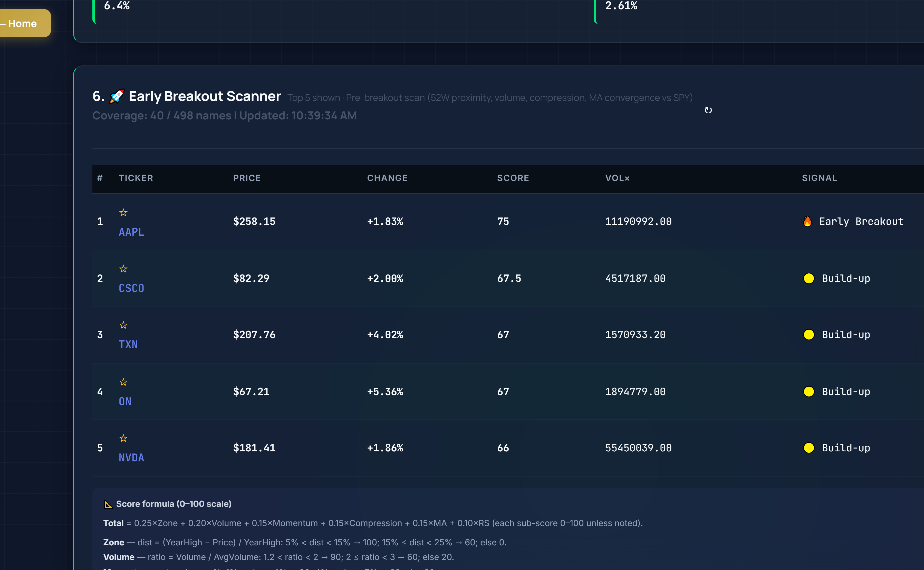Open the TXN ticker link
This screenshot has height=570, width=924.
coord(129,344)
